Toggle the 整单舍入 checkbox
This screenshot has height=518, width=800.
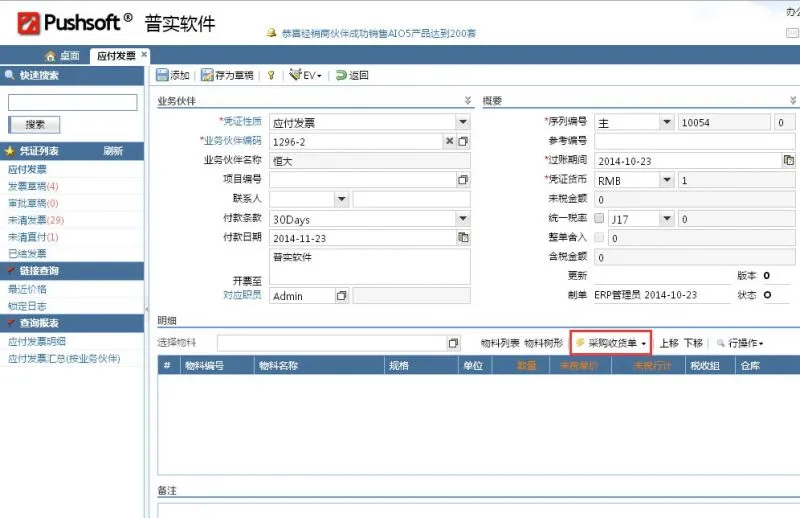pos(599,237)
